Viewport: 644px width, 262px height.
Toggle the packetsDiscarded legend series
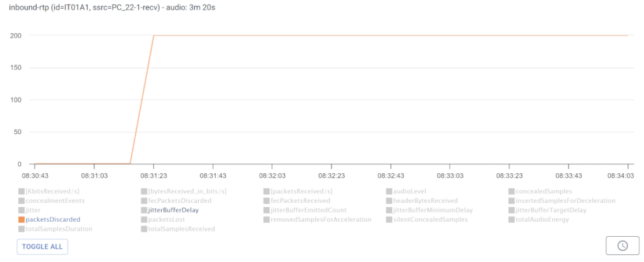[53, 219]
